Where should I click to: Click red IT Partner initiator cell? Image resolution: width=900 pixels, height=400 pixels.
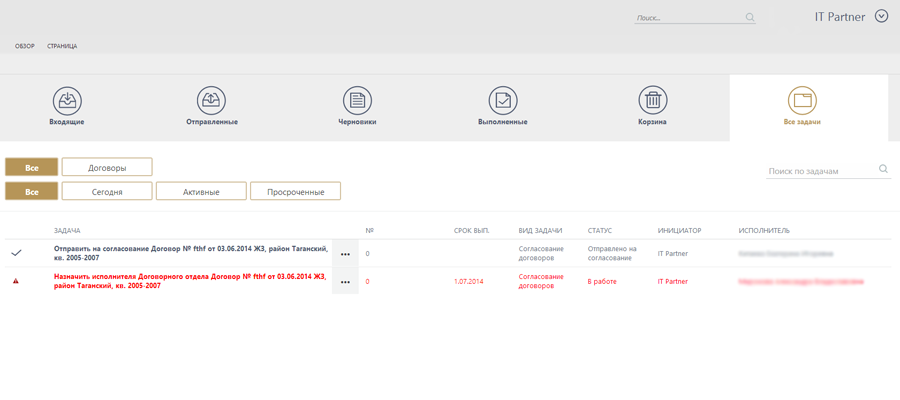tap(673, 282)
